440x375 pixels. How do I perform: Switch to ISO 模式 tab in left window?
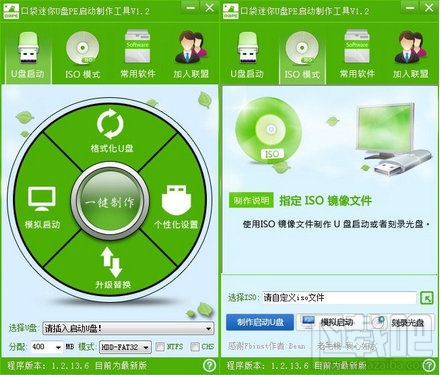click(82, 55)
